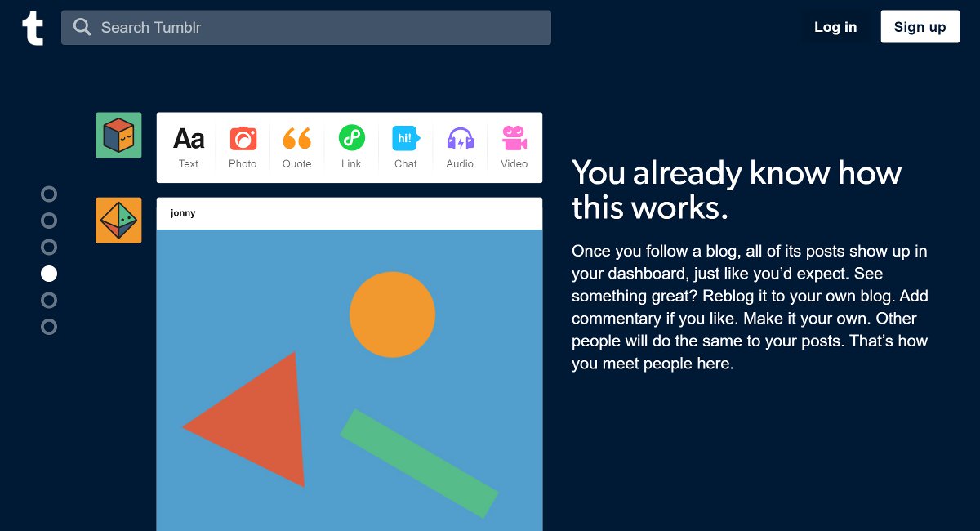Jump to the second slide indicator dot

49,221
